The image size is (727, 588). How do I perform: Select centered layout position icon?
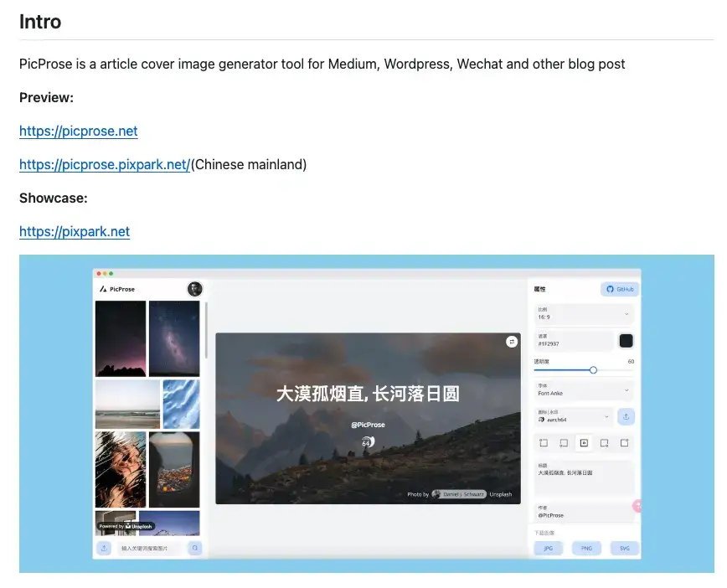(585, 443)
